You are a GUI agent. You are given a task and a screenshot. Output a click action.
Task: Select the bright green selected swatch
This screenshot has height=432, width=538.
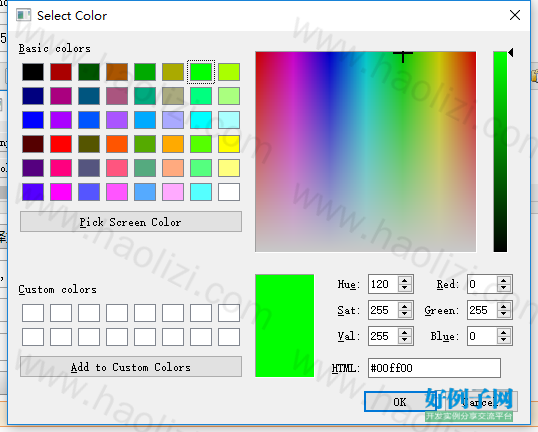click(x=201, y=72)
